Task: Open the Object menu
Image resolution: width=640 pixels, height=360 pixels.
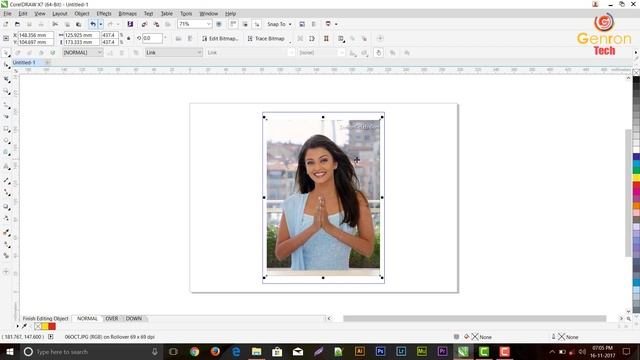Action: pos(82,13)
